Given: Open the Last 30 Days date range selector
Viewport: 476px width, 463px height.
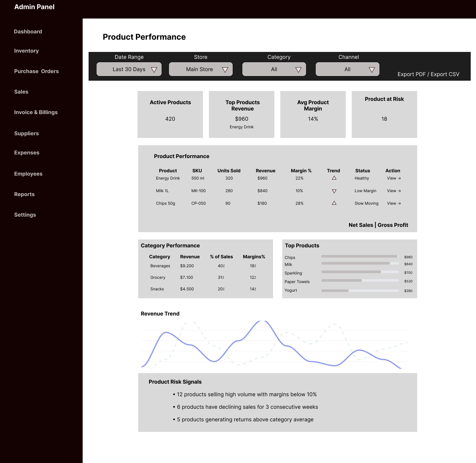Looking at the screenshot, I should (129, 69).
